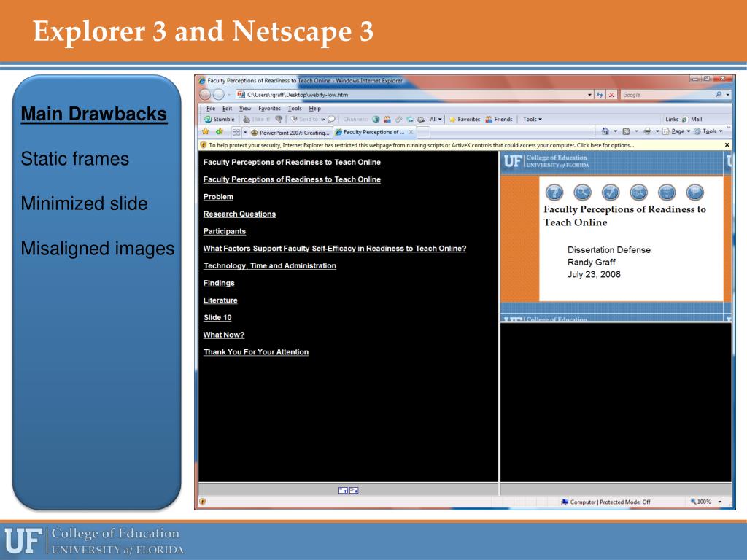Screen dimensions: 747x560
Task: Open the All channels dropdown
Action: click(436, 119)
